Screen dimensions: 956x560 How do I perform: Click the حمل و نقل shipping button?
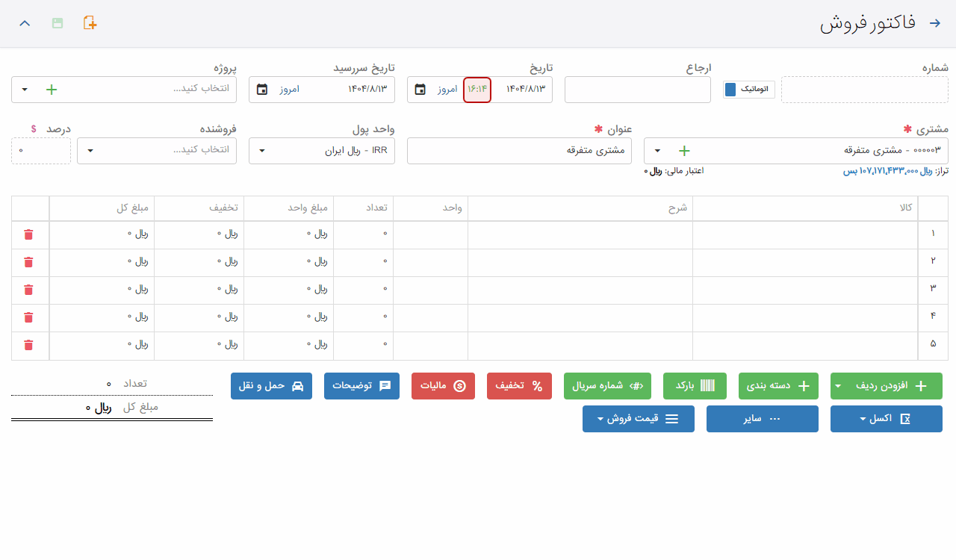pyautogui.click(x=271, y=386)
